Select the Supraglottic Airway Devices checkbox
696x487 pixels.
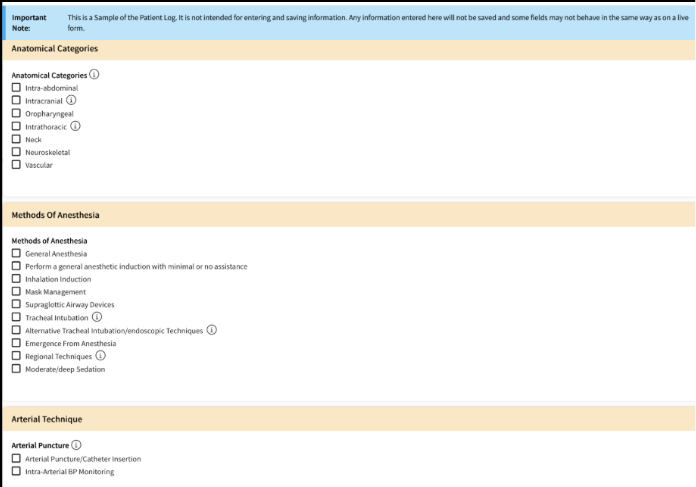(x=16, y=304)
